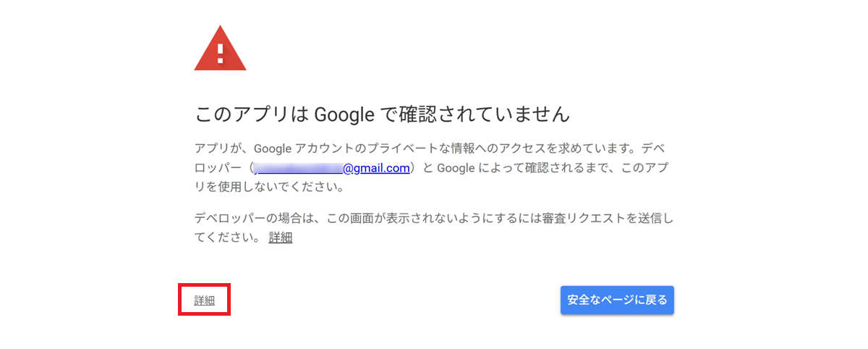Click the exclamation mark inside the triangle

[x=221, y=52]
